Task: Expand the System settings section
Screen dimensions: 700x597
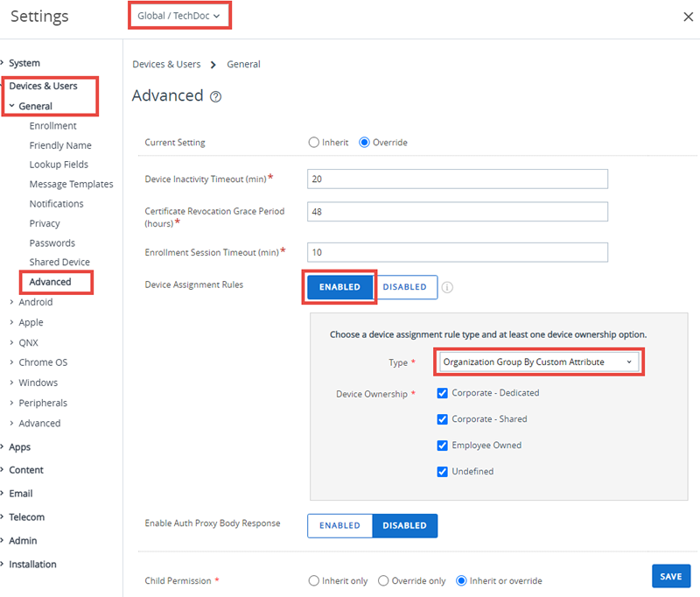Action: coord(24,63)
